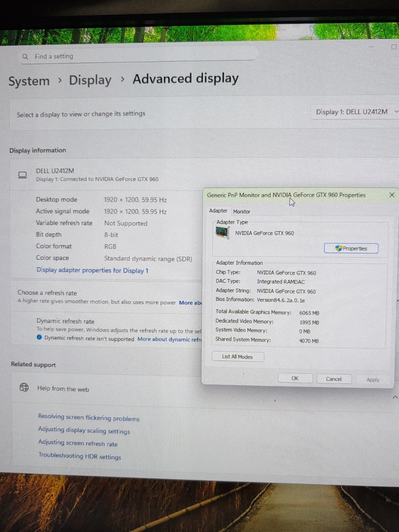Click Display 1: Connected to NVIDIA text
399x532 pixels.
pos(97,179)
